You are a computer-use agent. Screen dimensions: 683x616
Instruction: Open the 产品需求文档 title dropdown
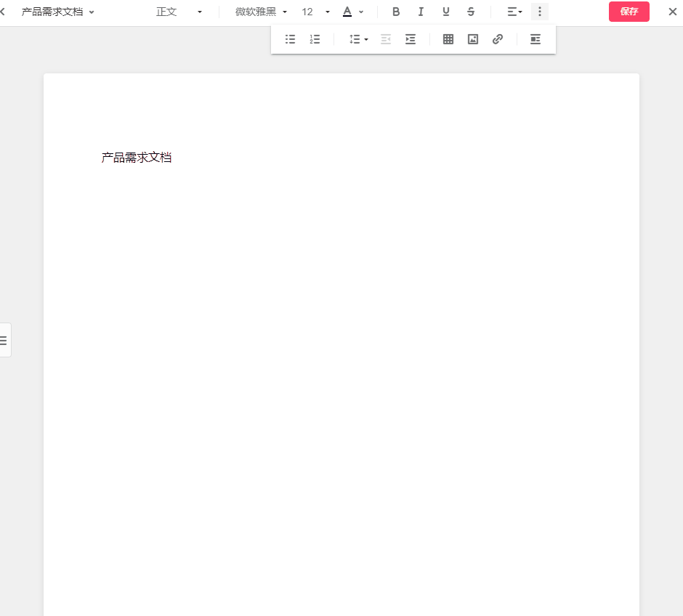coord(58,12)
